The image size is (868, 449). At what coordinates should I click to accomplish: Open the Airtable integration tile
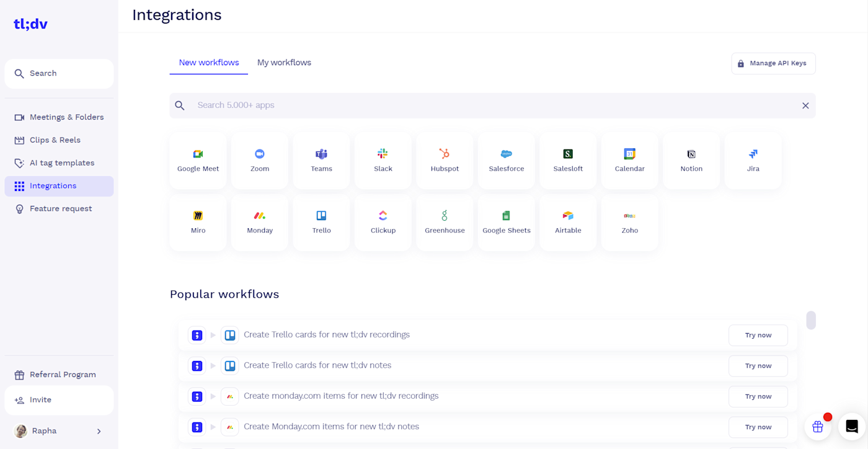pos(568,223)
